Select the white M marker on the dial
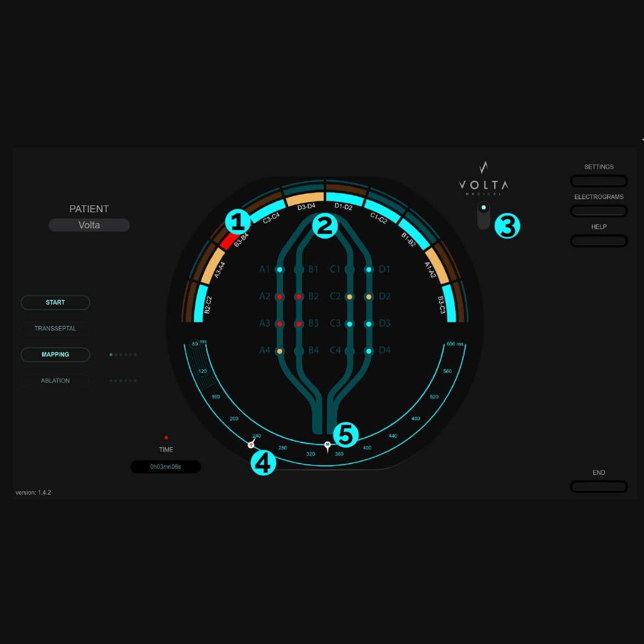 (x=327, y=444)
